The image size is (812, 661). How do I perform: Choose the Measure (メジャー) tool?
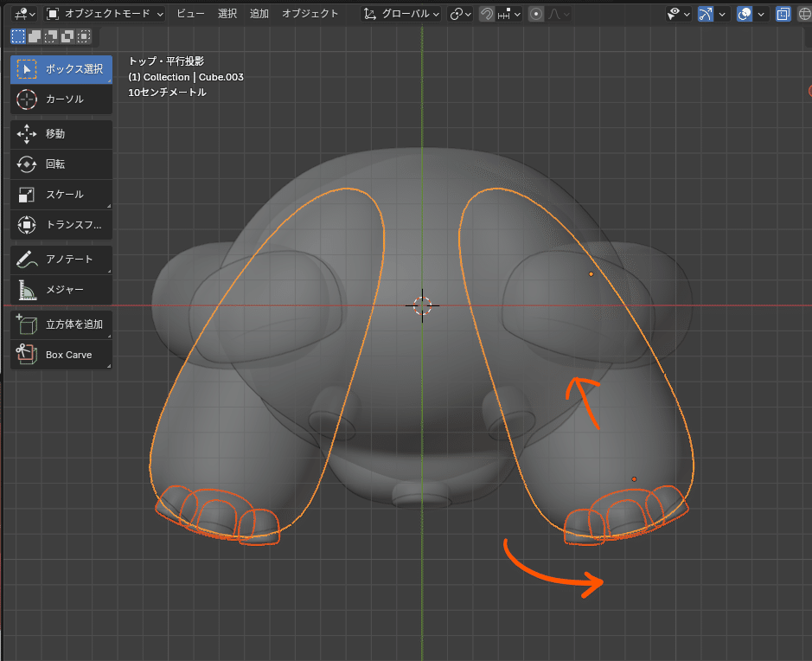point(61,290)
